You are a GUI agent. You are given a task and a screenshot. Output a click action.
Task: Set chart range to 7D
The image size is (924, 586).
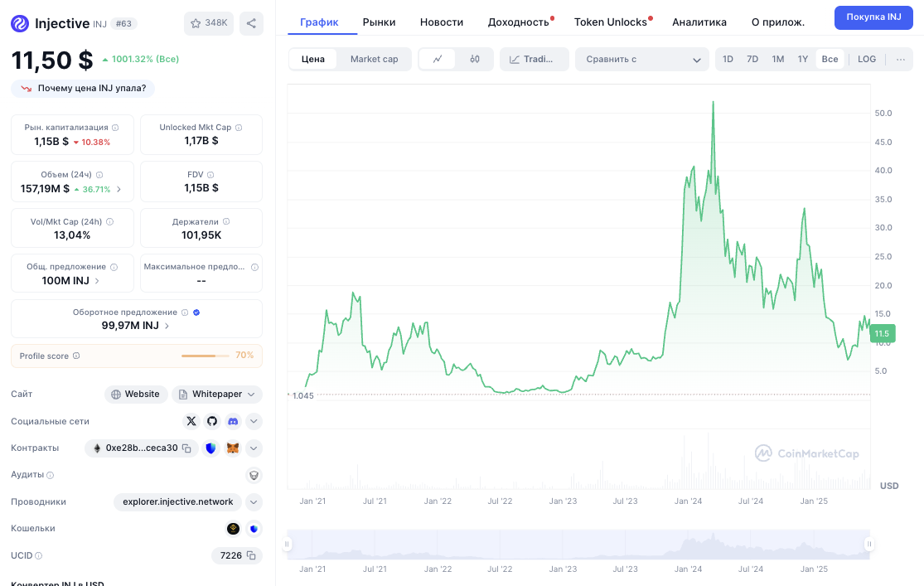[752, 59]
